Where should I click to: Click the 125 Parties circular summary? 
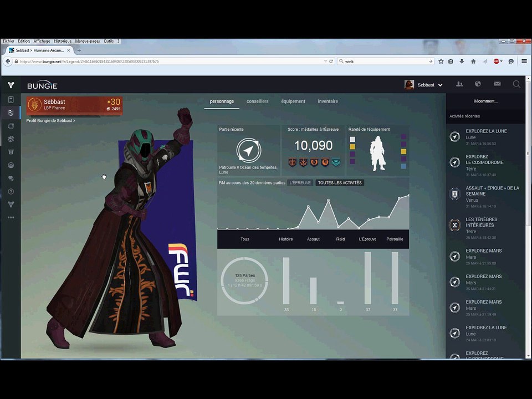click(244, 280)
